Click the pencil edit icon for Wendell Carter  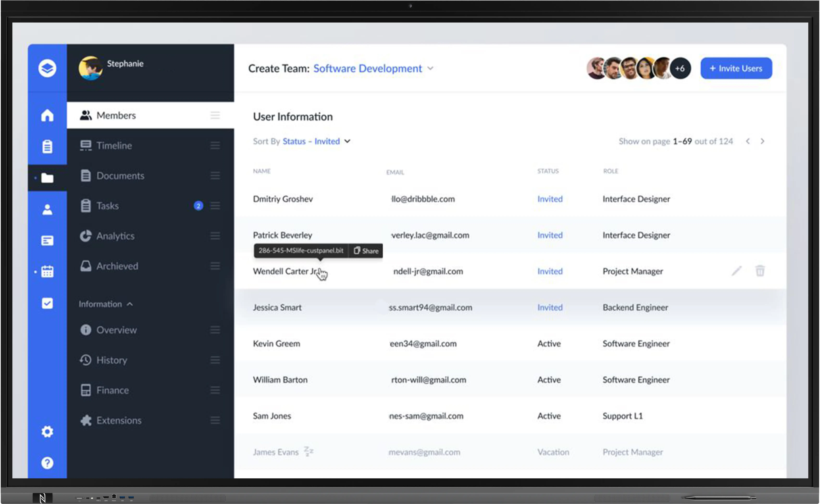tap(736, 271)
